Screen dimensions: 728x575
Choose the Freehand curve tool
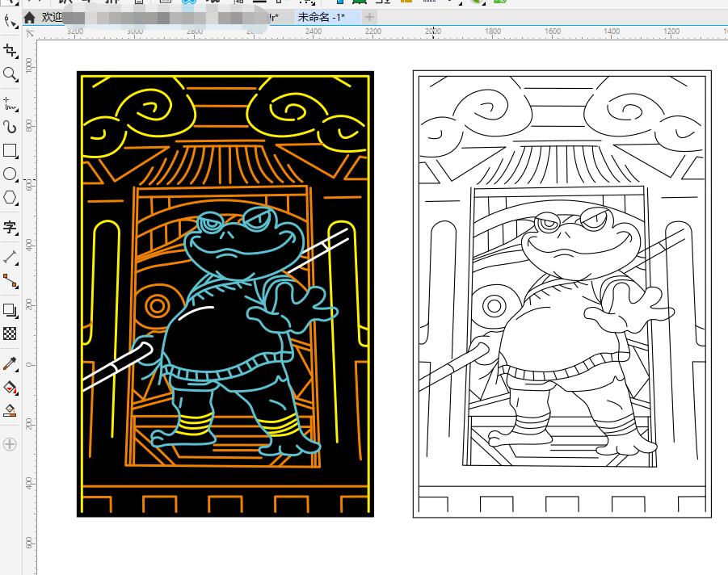click(10, 104)
